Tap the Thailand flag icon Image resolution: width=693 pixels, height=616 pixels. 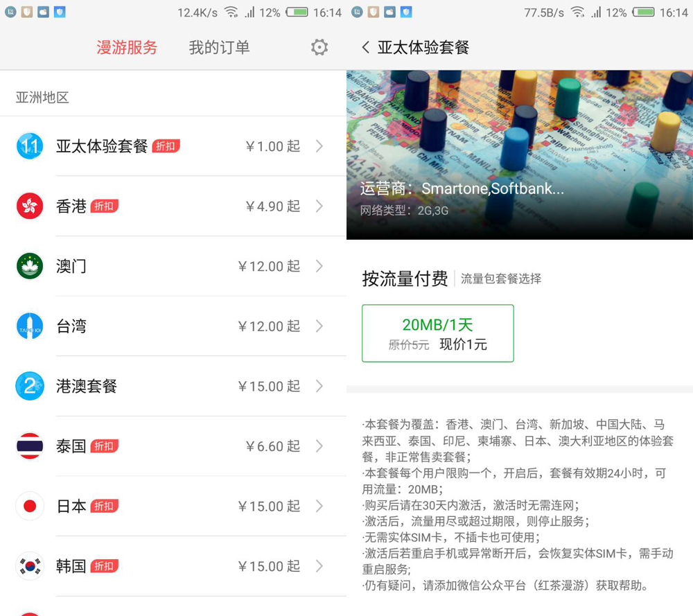tap(30, 446)
